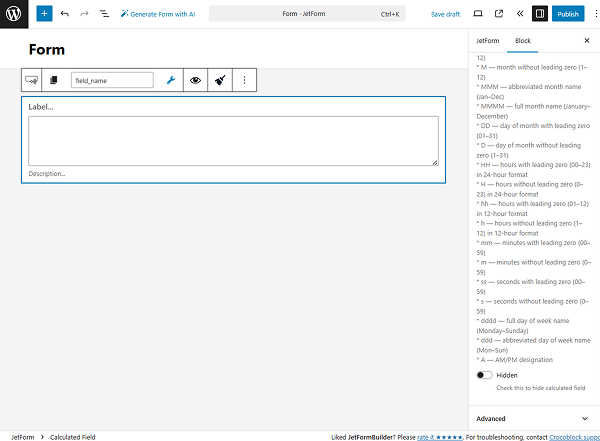The height and width of the screenshot is (441, 600).
Task: Click the Description... placeholder text
Action: (x=47, y=174)
